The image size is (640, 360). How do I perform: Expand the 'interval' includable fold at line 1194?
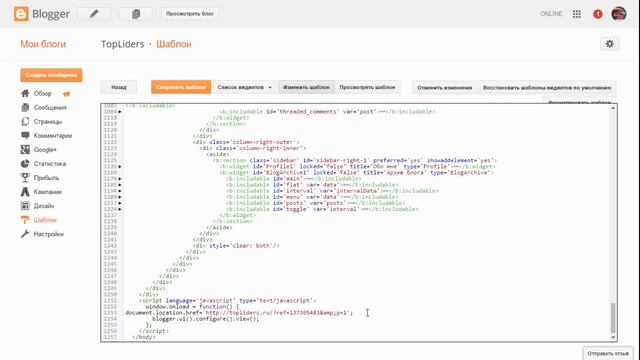[x=120, y=191]
